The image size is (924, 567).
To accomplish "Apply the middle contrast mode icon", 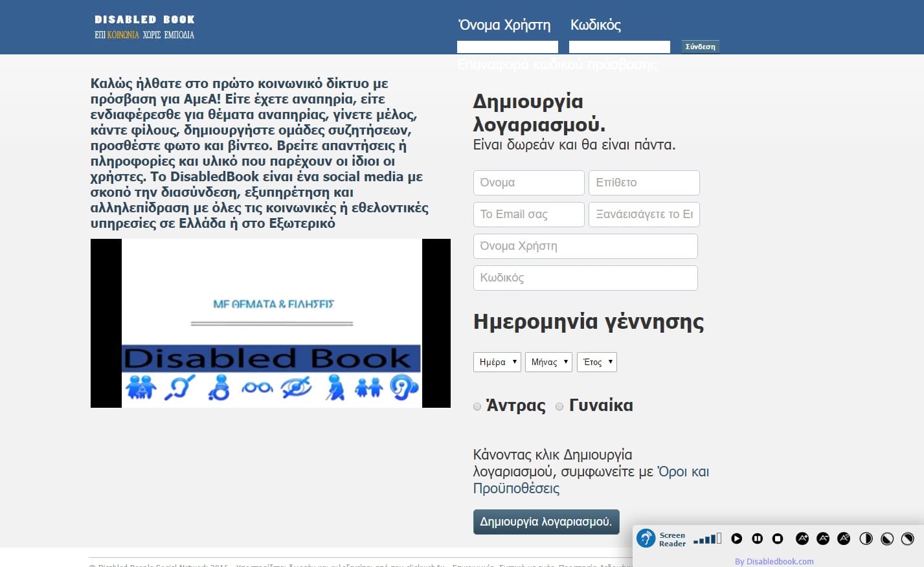I will [887, 539].
